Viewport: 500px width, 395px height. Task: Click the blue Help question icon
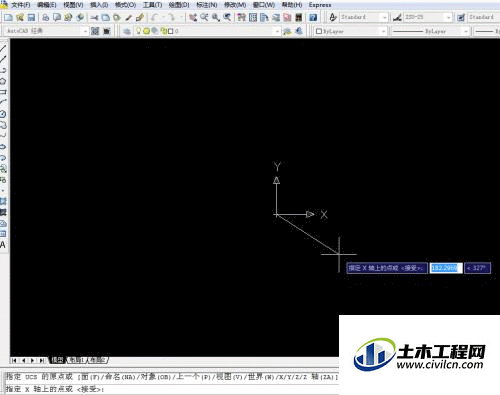[x=313, y=17]
